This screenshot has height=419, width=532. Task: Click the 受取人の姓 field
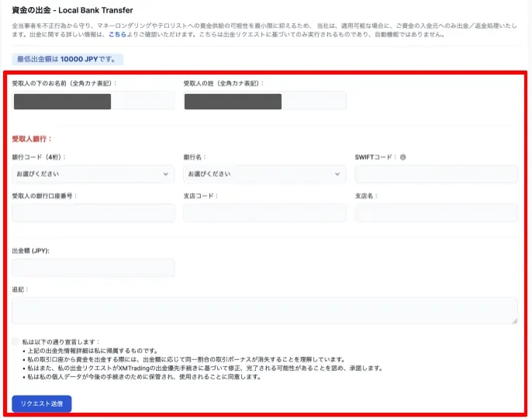pyautogui.click(x=264, y=101)
